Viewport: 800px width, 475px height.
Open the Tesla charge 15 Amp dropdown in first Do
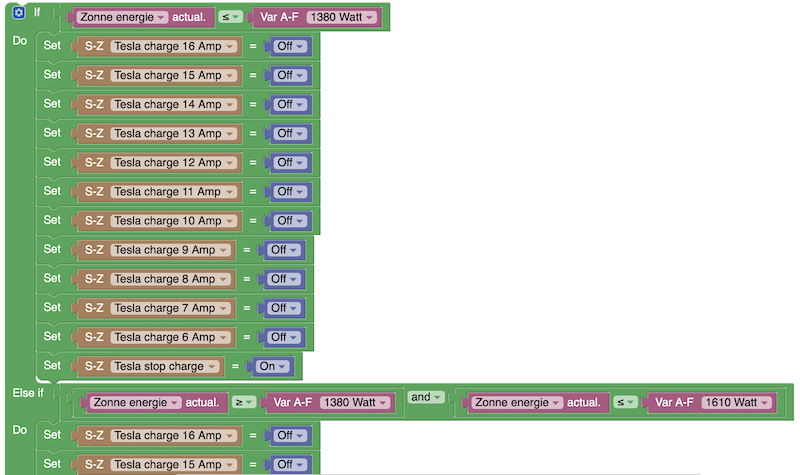(173, 76)
